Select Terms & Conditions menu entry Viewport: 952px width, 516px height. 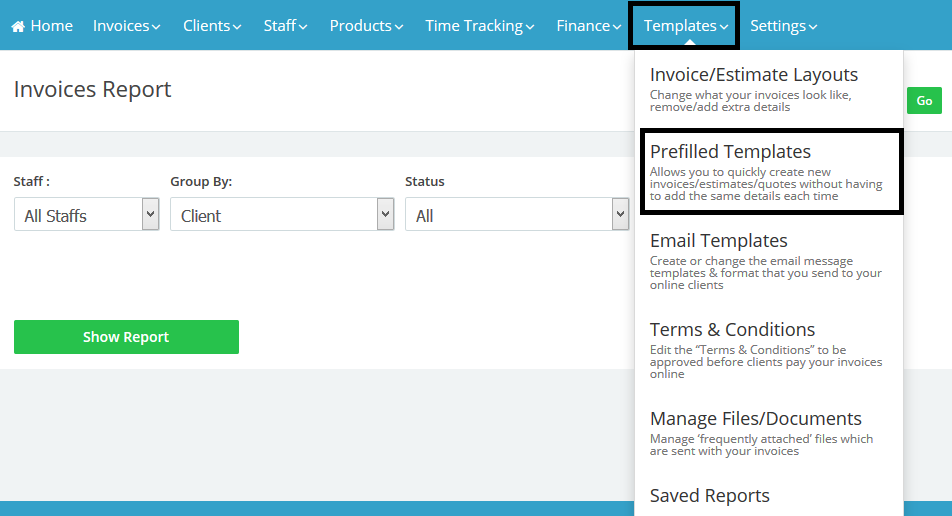point(732,330)
